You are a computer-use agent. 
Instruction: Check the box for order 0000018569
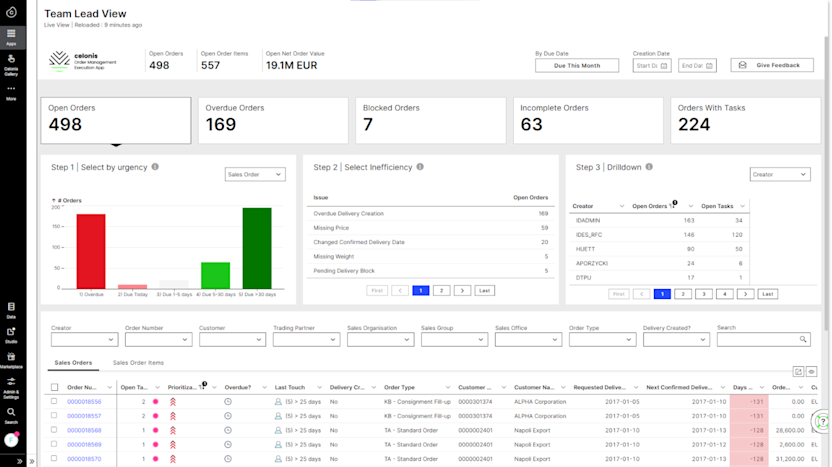[54, 444]
